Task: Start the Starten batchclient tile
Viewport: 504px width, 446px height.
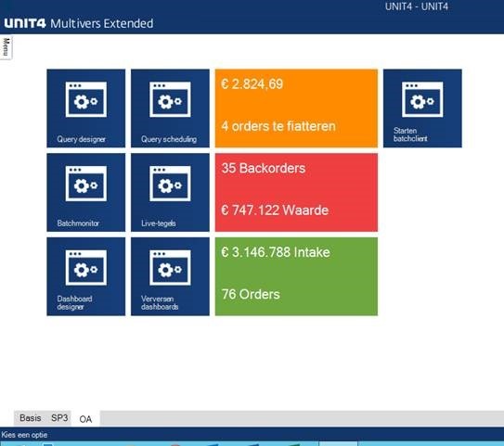Action: (422, 108)
